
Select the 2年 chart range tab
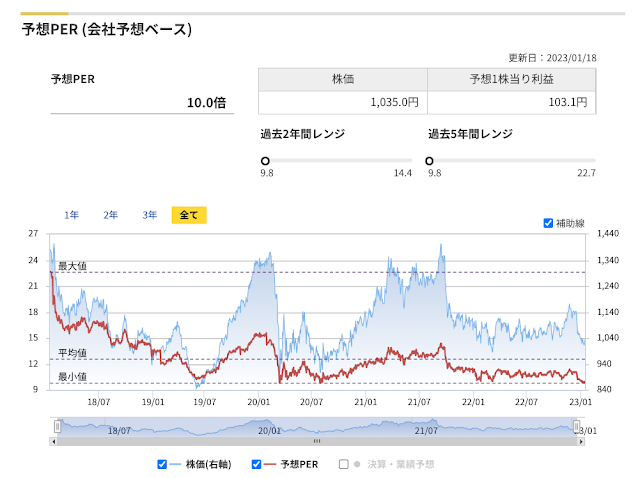click(x=110, y=215)
